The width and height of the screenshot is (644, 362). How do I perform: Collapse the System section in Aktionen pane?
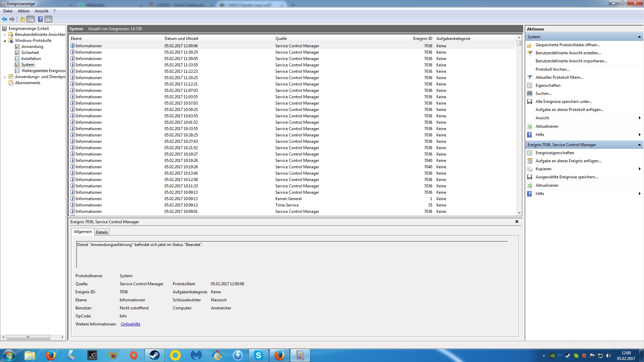(639, 37)
